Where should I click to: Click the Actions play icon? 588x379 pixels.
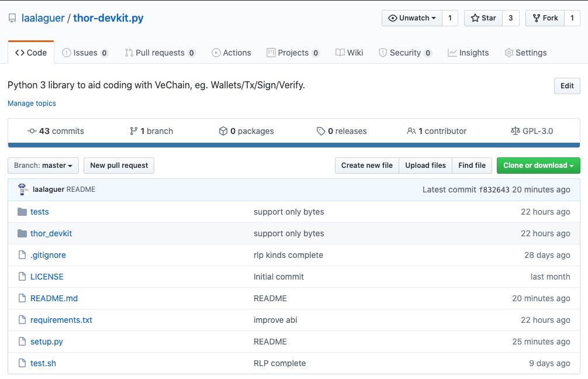pos(216,53)
